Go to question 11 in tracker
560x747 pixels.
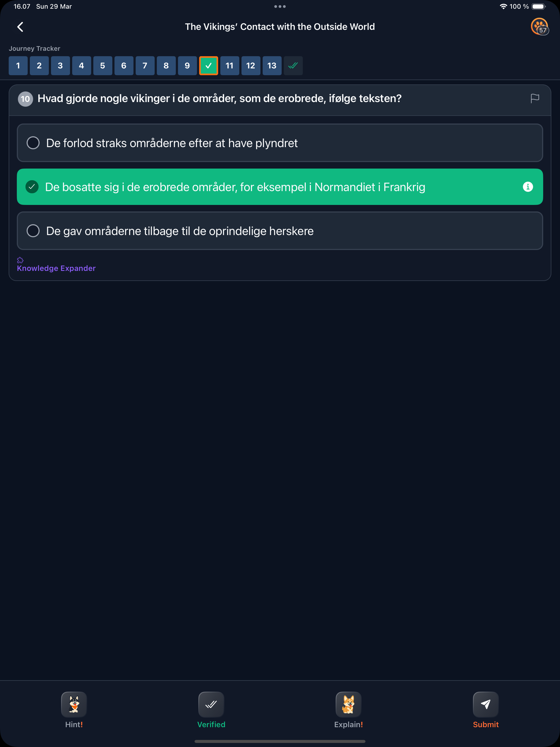pyautogui.click(x=230, y=65)
